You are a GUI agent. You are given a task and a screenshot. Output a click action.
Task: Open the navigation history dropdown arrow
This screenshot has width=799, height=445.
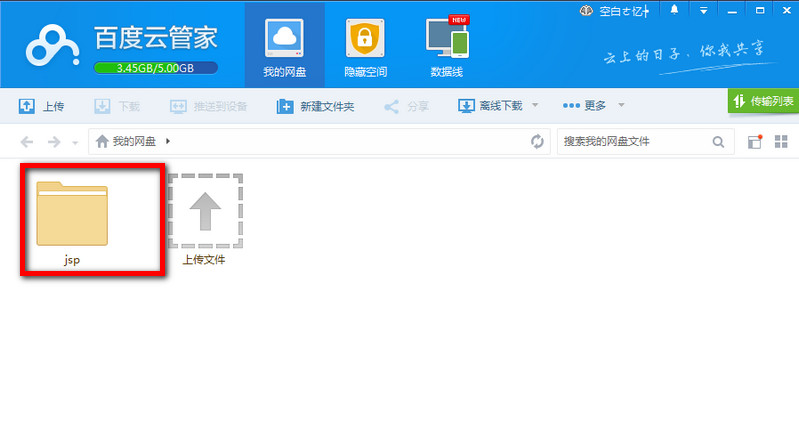(x=75, y=143)
